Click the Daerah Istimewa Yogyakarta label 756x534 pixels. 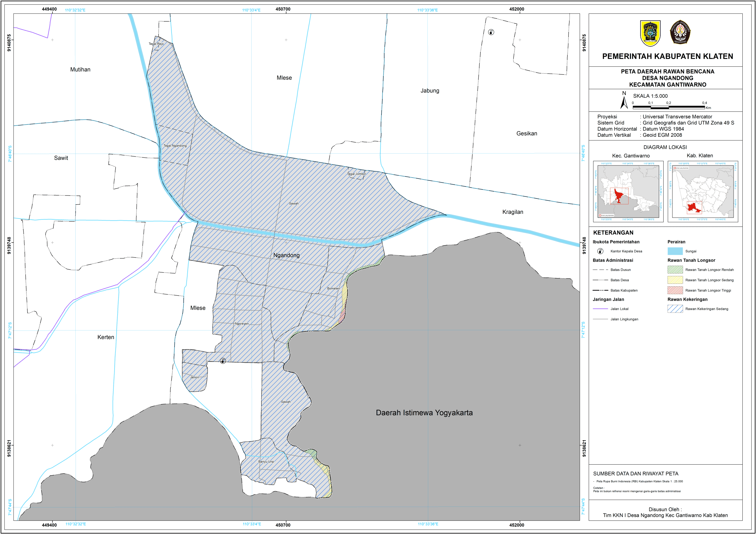(x=424, y=413)
